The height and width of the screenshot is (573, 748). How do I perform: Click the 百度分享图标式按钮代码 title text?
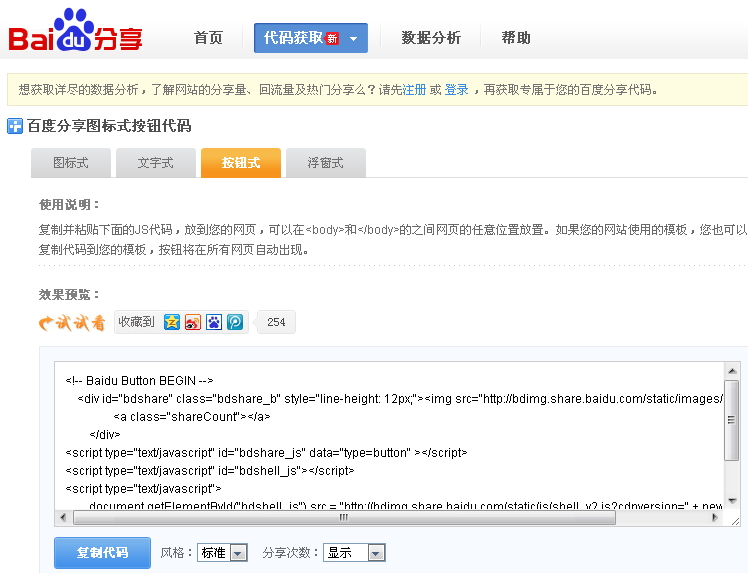(109, 126)
